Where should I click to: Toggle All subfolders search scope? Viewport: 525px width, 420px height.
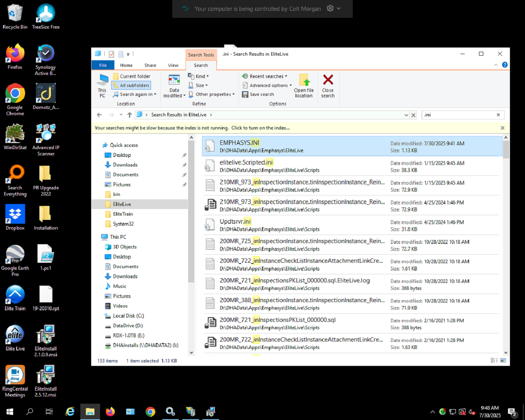coord(131,85)
